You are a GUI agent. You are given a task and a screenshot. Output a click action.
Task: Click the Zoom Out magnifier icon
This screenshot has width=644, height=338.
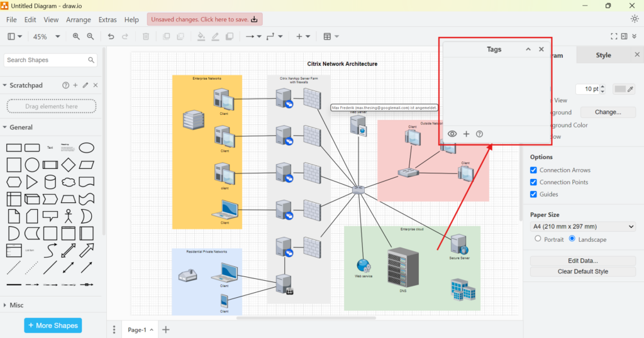91,36
